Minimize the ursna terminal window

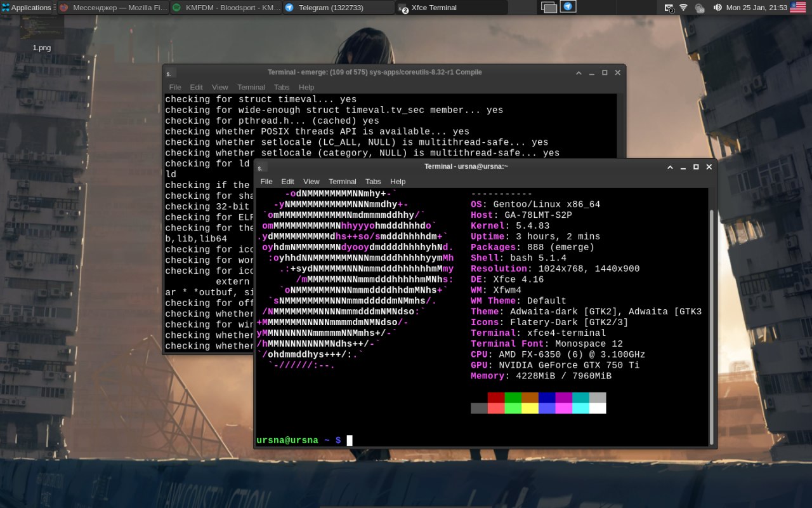click(x=683, y=166)
